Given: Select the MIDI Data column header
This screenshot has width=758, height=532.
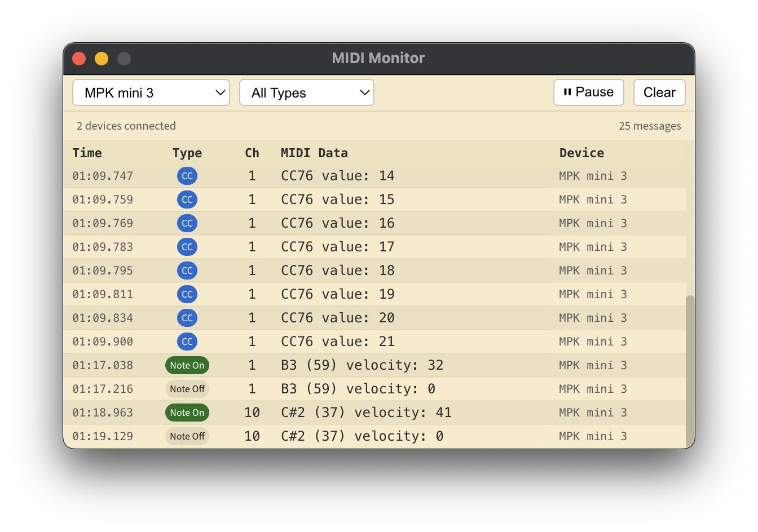Looking at the screenshot, I should (x=314, y=153).
